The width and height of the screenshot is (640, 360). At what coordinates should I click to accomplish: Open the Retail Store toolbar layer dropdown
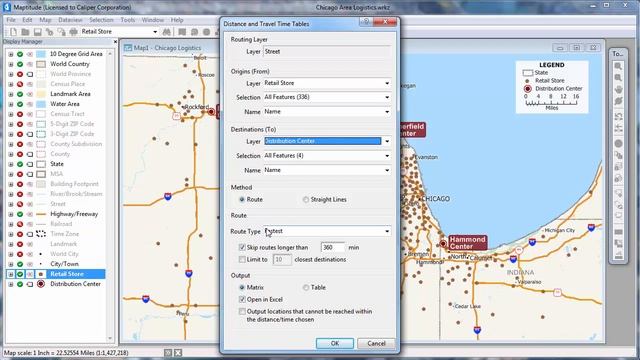click(155, 32)
